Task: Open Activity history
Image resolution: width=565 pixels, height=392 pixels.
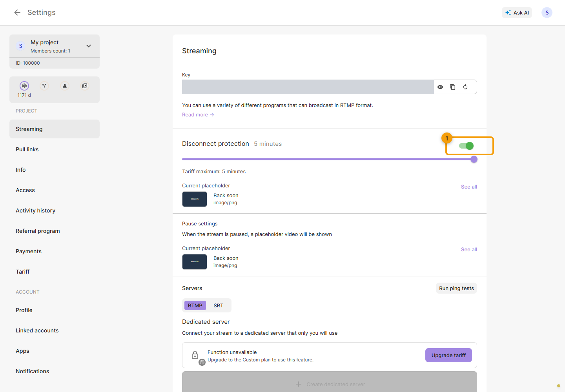Action: pyautogui.click(x=55, y=211)
